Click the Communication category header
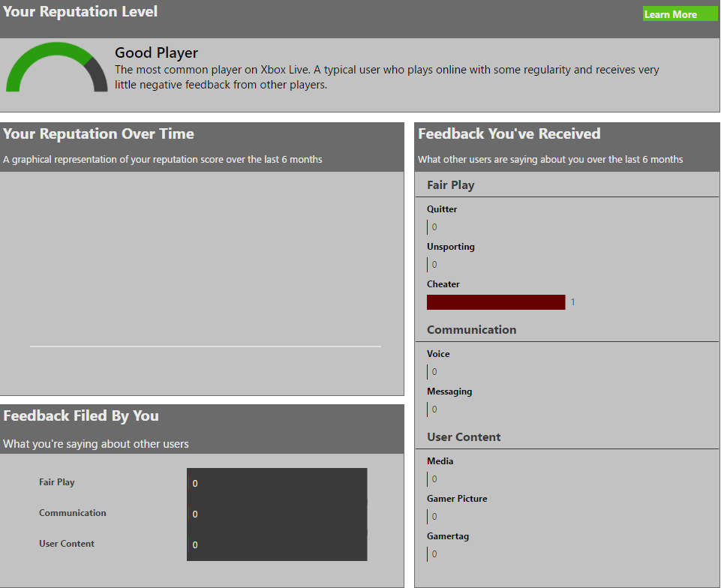This screenshot has width=721, height=588. pyautogui.click(x=471, y=329)
